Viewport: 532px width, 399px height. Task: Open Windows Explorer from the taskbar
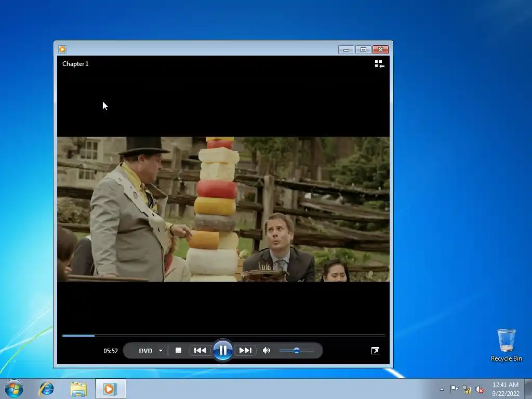(x=78, y=389)
